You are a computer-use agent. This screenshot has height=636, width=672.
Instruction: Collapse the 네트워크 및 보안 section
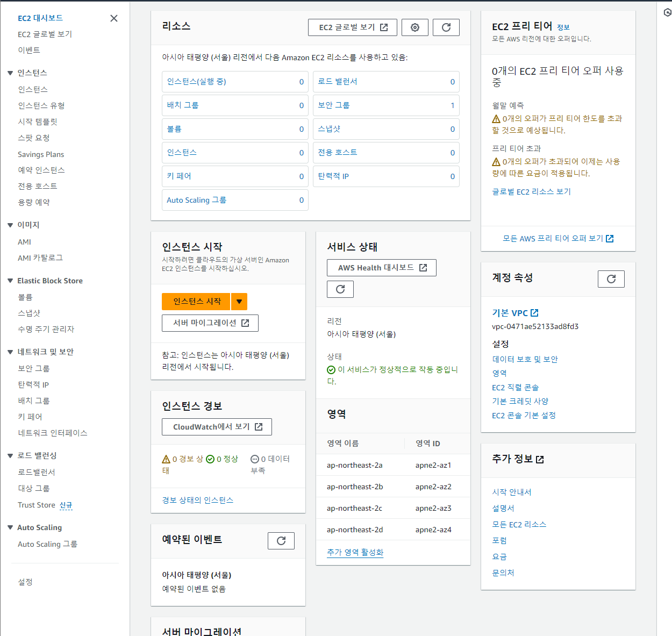click(x=10, y=352)
